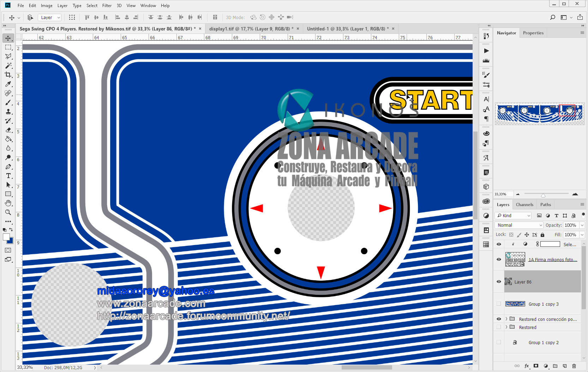Select the Horizontal Type tool
This screenshot has width=588, height=372.
tap(8, 176)
